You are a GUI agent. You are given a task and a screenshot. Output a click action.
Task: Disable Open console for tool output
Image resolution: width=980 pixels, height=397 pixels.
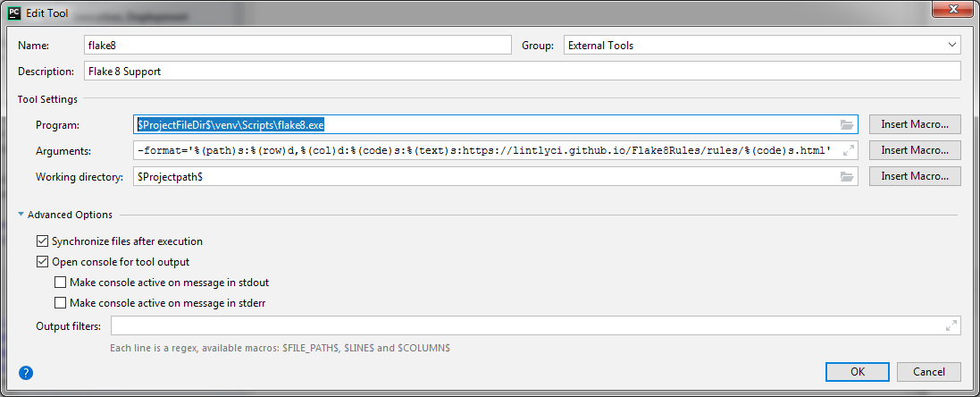point(42,262)
